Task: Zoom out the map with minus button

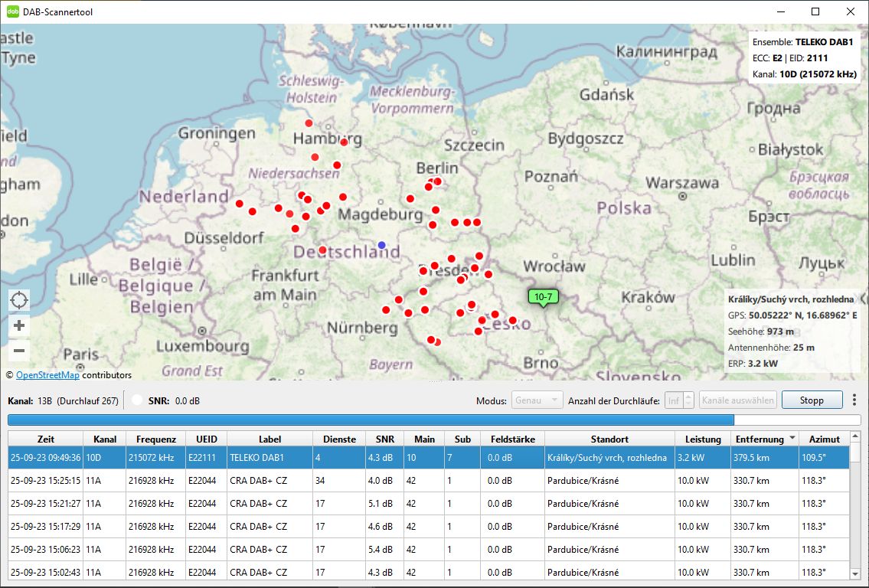Action: point(19,351)
